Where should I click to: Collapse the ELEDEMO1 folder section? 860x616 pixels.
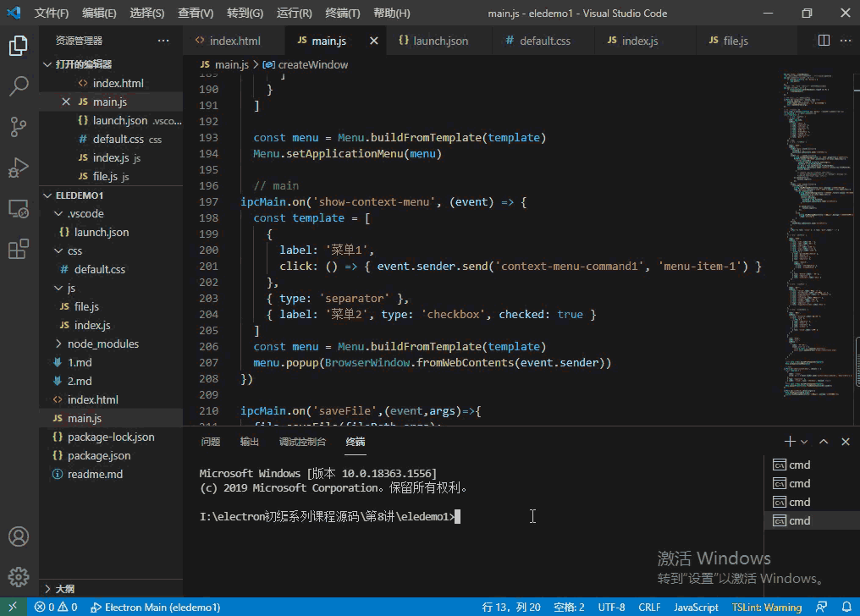click(x=47, y=195)
